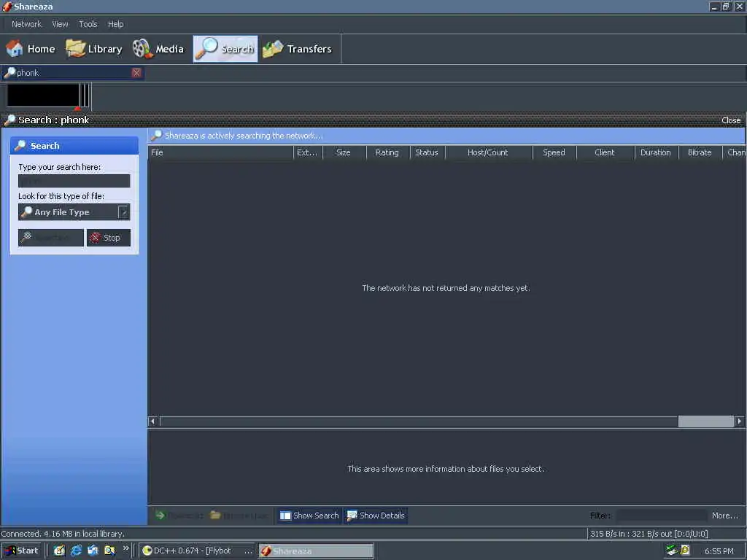Image resolution: width=747 pixels, height=560 pixels.
Task: Sort by the Speed column
Action: [554, 153]
